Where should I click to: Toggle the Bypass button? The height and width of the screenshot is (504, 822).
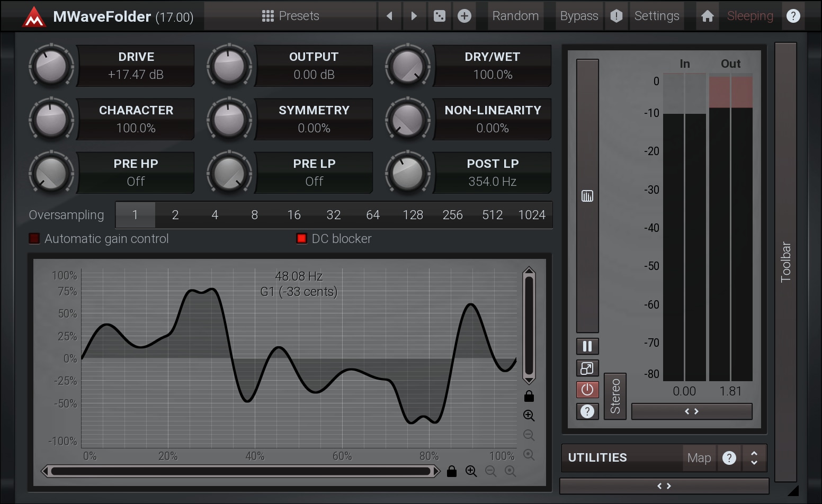click(579, 16)
